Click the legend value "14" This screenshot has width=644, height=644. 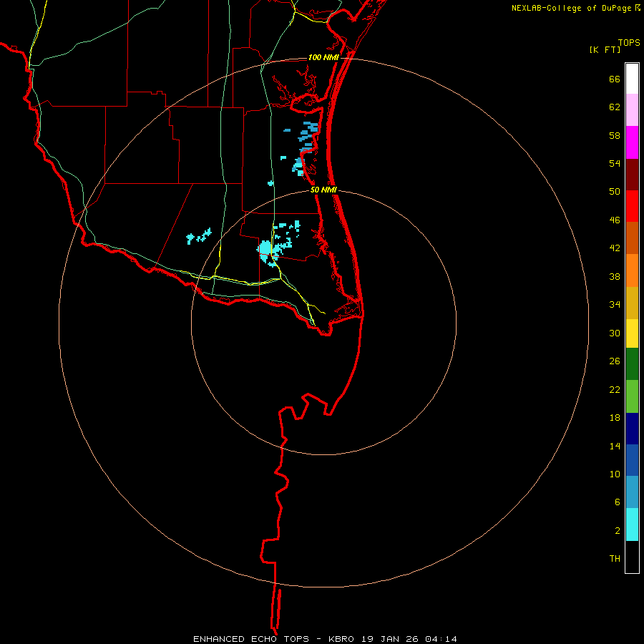pos(615,446)
